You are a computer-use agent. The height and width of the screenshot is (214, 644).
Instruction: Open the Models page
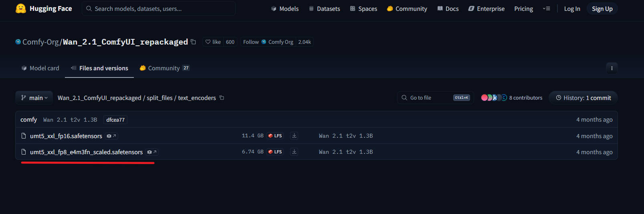(285, 8)
